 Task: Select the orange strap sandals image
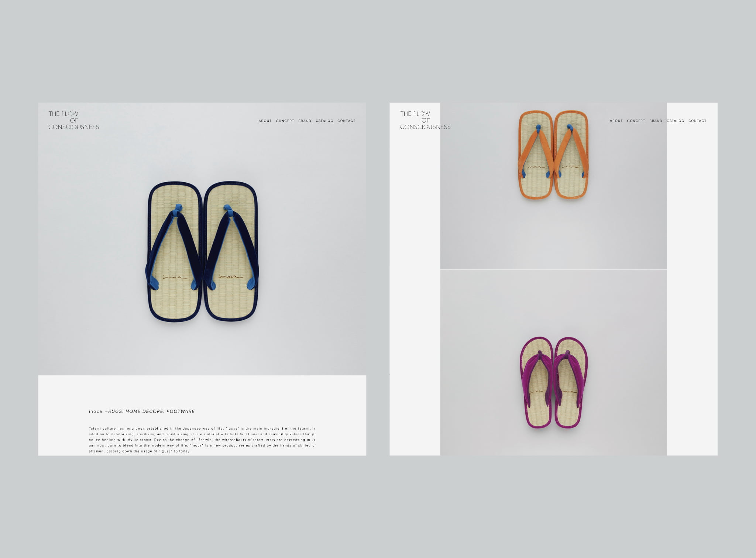coord(553,155)
